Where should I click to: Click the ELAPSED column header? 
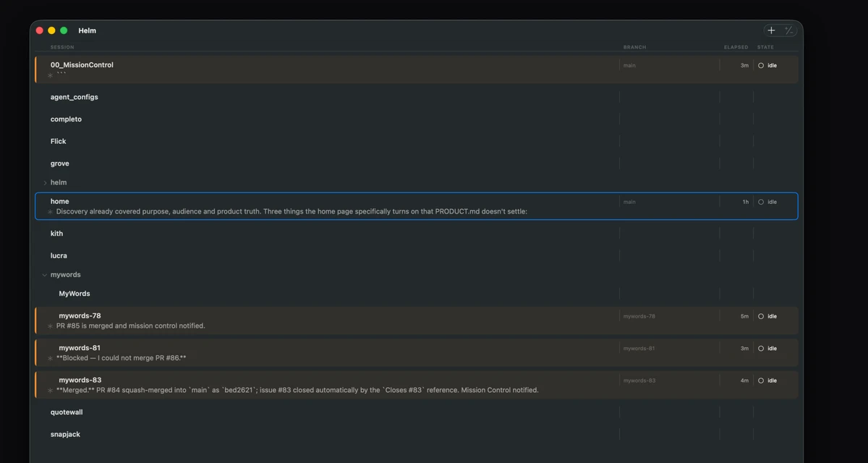click(x=736, y=47)
